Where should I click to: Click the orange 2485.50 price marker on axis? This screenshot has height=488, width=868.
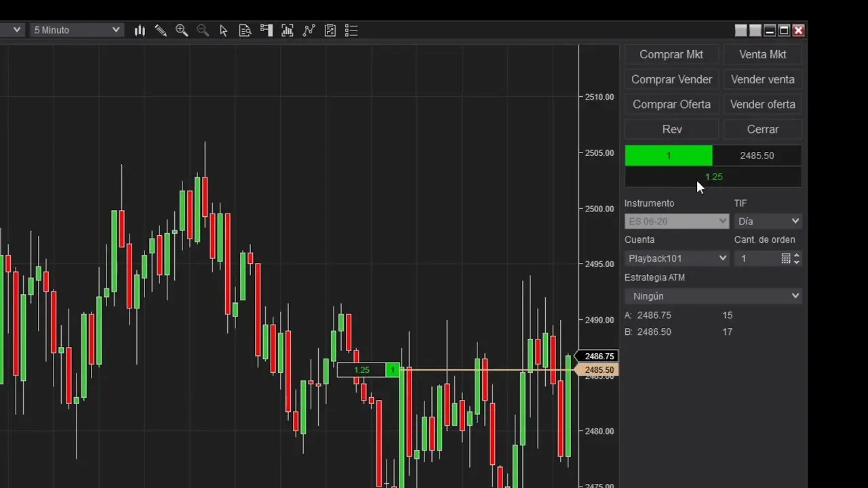597,370
